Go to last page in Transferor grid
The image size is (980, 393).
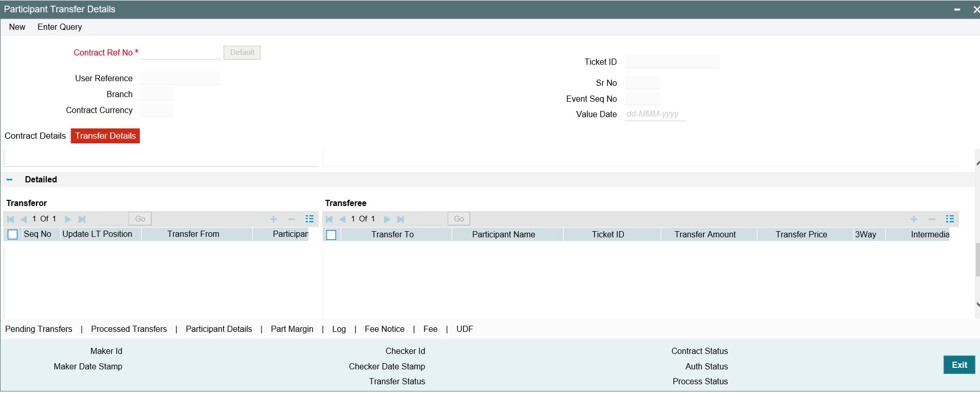pos(82,219)
